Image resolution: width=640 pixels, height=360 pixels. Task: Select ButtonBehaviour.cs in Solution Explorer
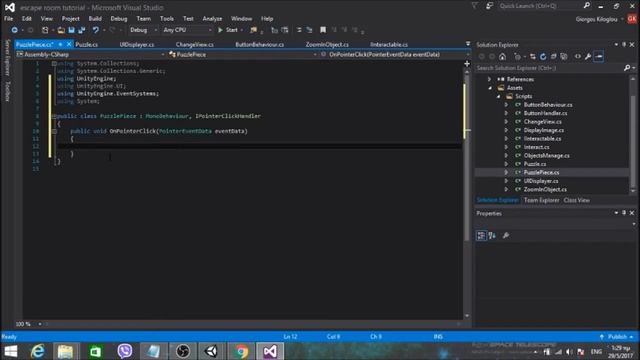[548, 105]
